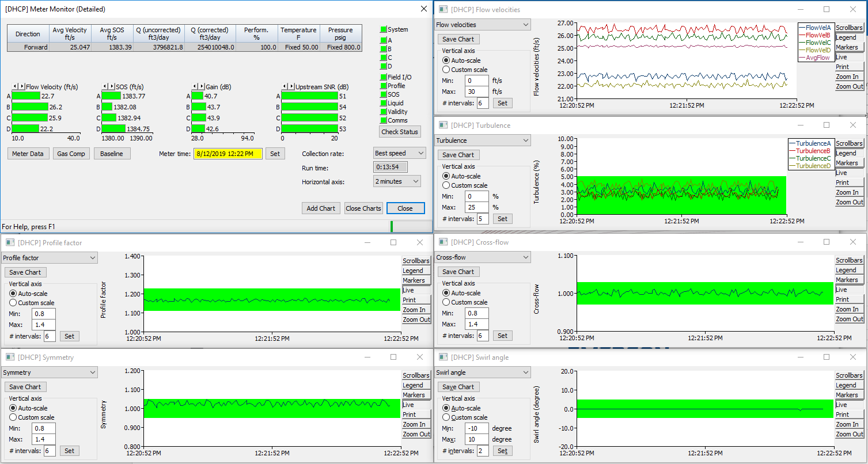Click the green Comms status indicator
Screen dimensions: 868x464
384,120
